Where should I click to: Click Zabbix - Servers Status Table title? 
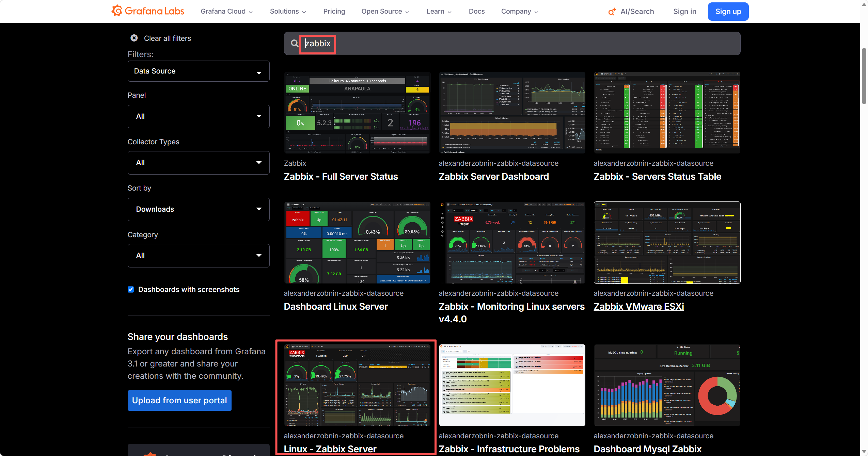658,177
